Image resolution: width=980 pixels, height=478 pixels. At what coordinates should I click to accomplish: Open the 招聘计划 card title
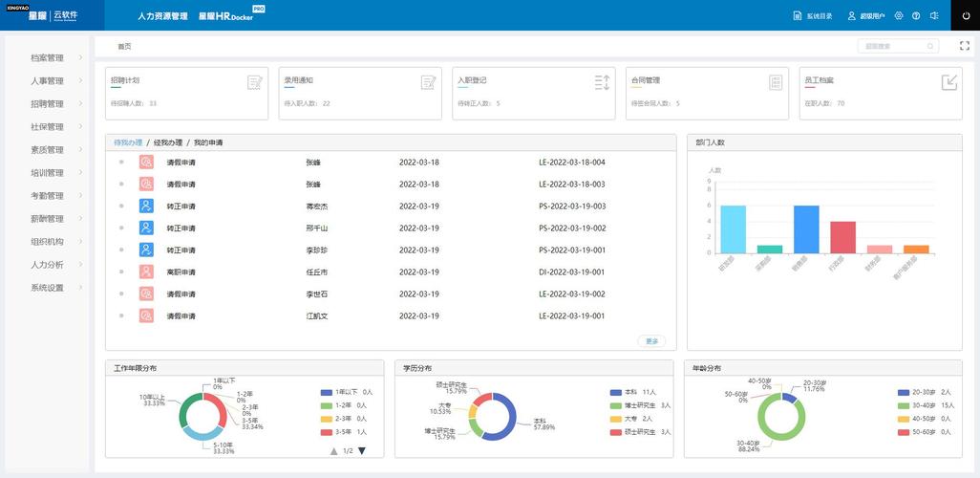(x=125, y=80)
